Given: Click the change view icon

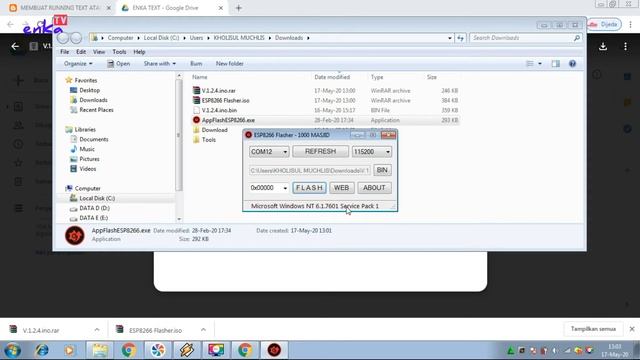Looking at the screenshot, I should point(530,64).
